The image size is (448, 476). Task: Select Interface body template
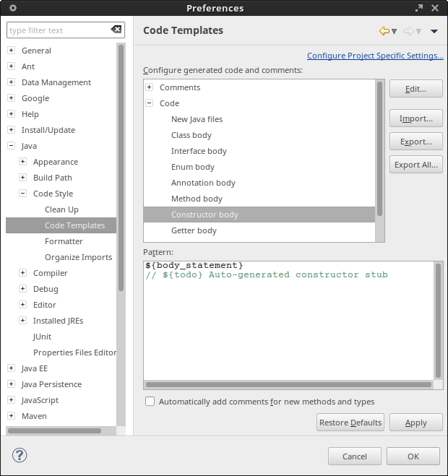click(x=199, y=151)
